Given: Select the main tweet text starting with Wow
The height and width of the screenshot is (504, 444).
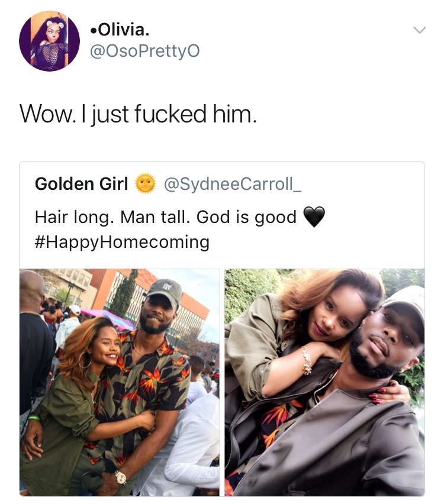Looking at the screenshot, I should coord(139,113).
